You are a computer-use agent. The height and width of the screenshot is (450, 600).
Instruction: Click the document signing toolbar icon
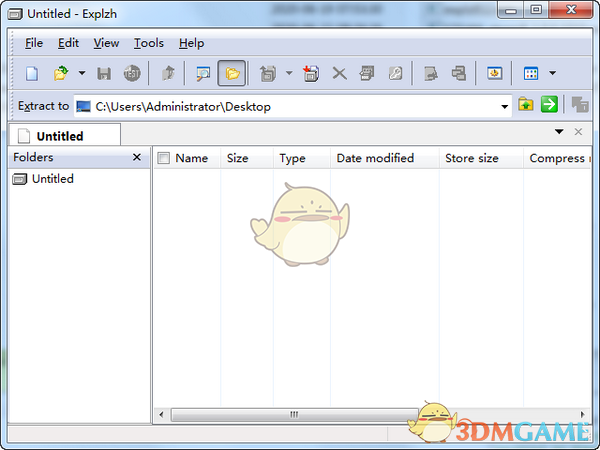pos(431,73)
